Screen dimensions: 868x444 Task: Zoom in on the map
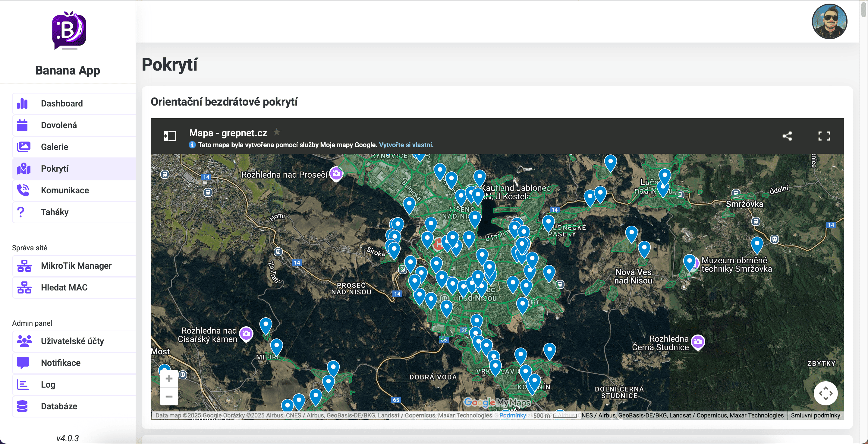point(169,379)
